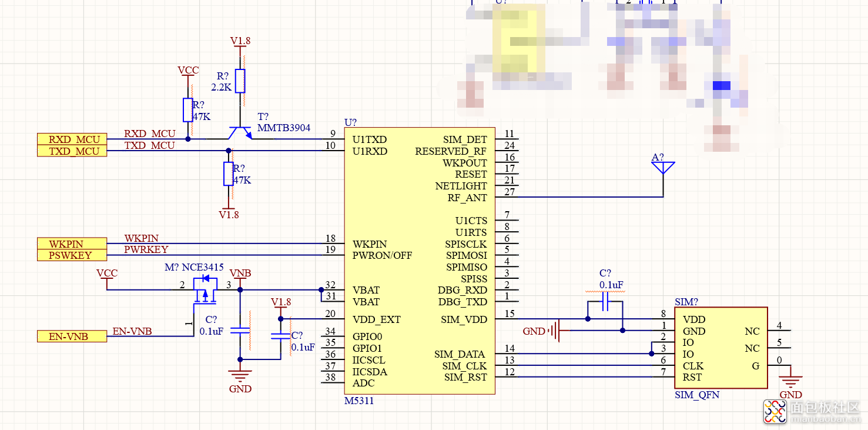Viewport: 868px width, 430px height.
Task: Click the GPIO0 pin label
Action: click(x=367, y=337)
